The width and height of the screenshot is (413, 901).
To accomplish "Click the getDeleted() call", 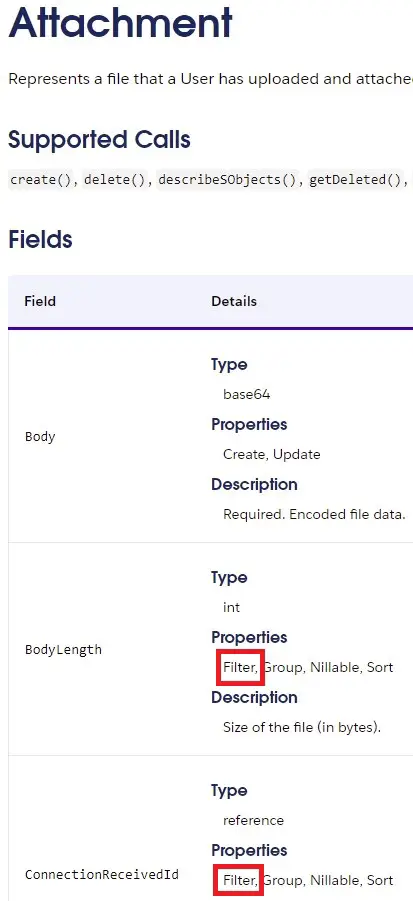I will pos(358,180).
